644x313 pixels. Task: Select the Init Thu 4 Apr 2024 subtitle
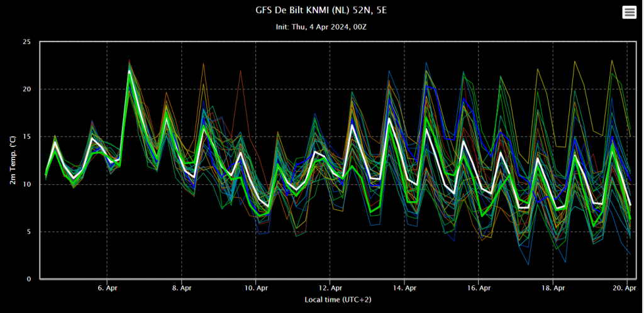point(321,26)
